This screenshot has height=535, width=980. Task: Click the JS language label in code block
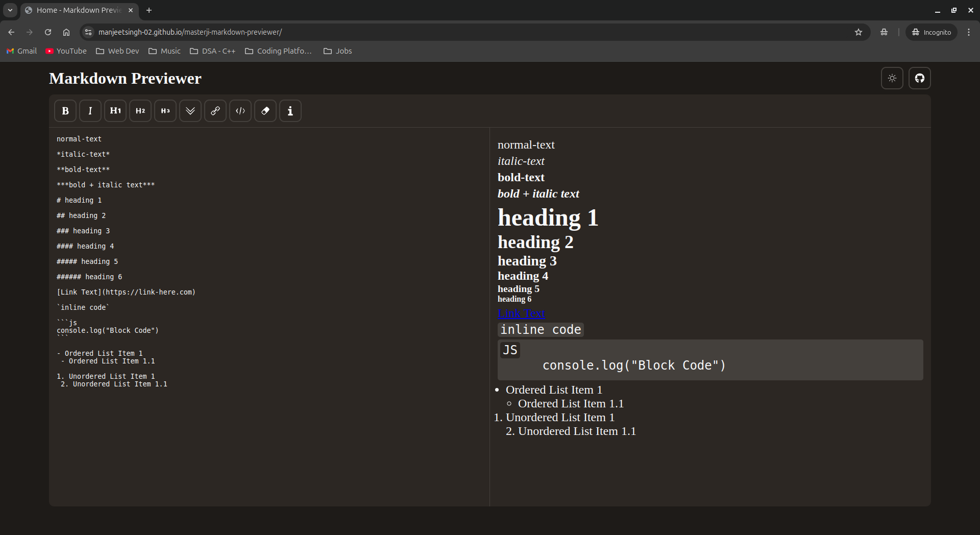point(510,350)
